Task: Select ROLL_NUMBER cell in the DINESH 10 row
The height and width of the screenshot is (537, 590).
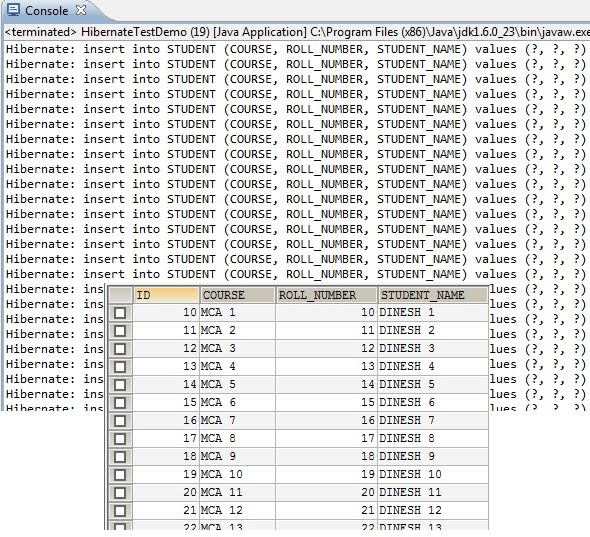Action: pos(326,475)
